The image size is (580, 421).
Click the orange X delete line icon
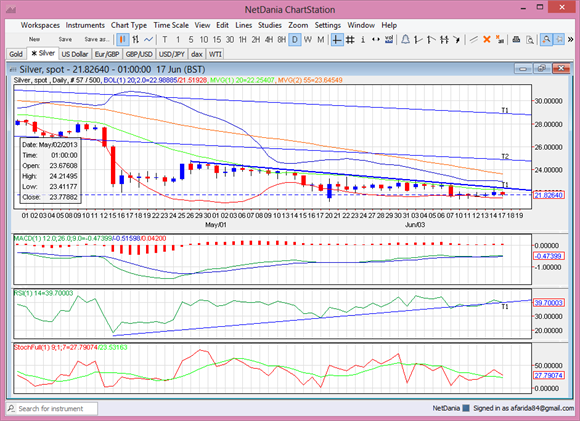tap(487, 39)
